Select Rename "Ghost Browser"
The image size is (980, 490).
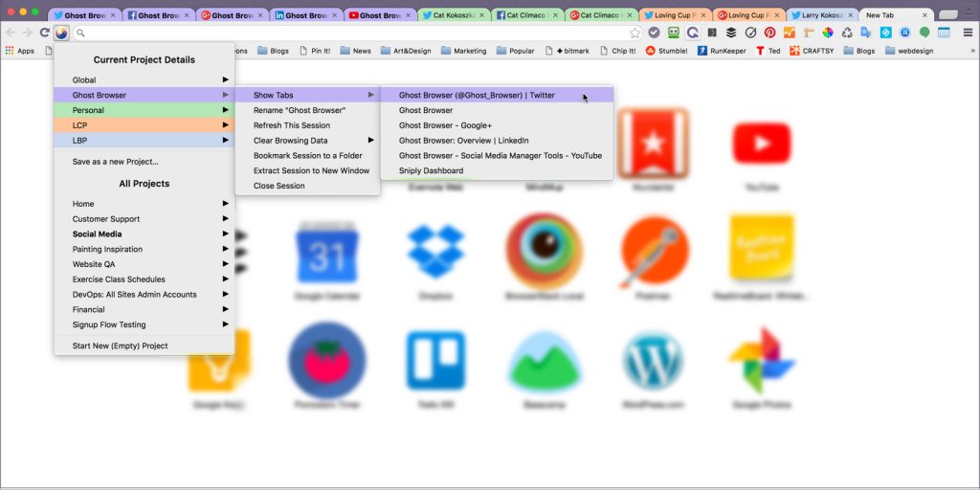point(307,110)
